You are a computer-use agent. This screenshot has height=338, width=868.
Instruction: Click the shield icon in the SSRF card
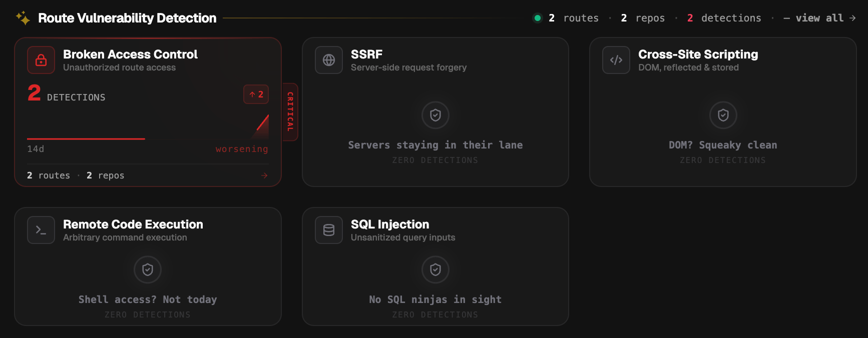[436, 115]
